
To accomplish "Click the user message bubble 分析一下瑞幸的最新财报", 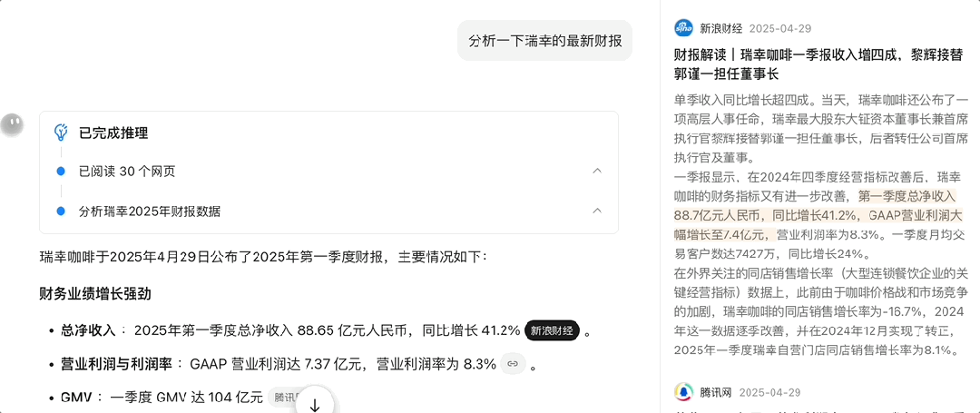I will 544,41.
